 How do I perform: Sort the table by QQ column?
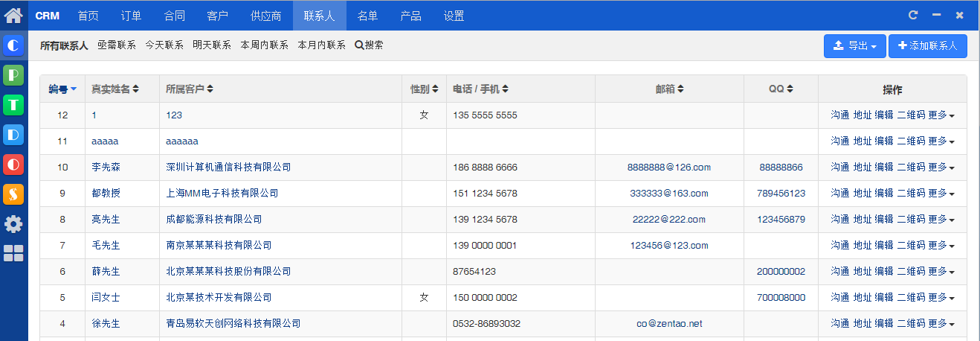781,89
